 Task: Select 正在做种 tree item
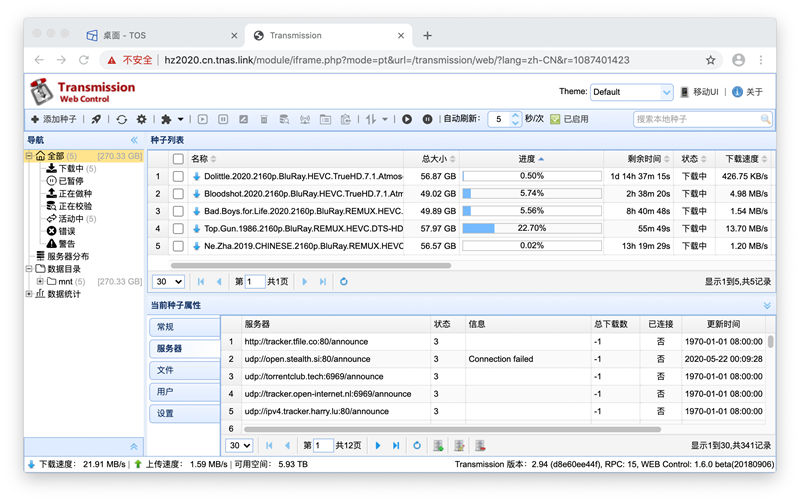click(x=69, y=193)
